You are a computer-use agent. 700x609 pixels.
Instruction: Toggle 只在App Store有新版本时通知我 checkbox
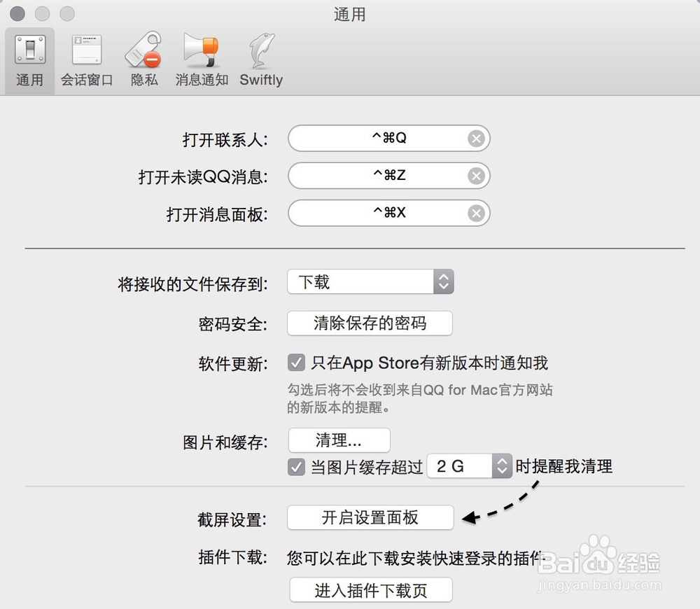[x=296, y=363]
